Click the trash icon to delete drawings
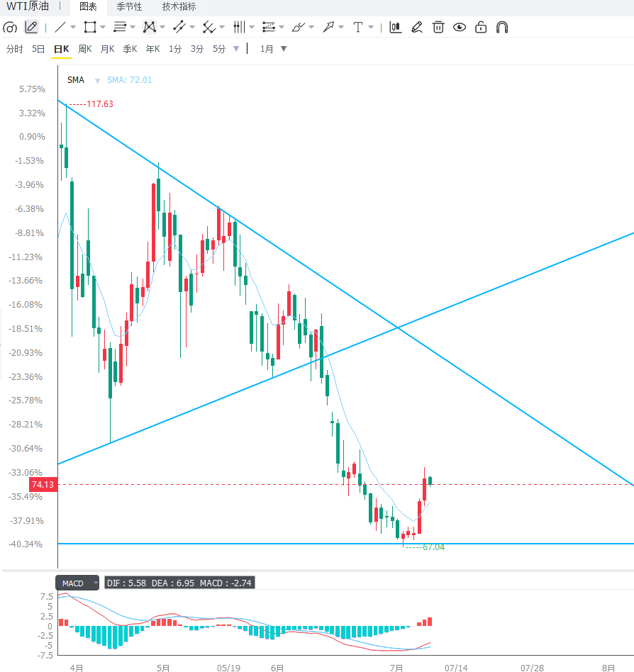The image size is (634, 672). click(x=438, y=28)
